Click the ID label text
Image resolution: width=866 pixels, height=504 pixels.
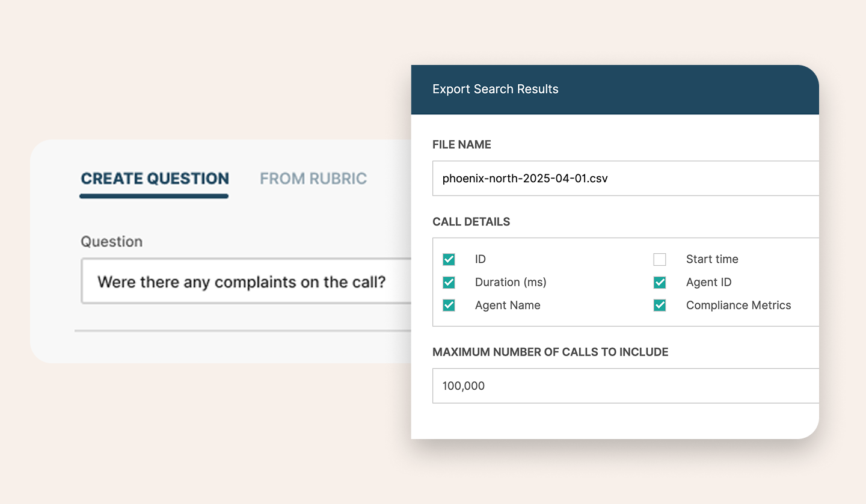tap(481, 259)
